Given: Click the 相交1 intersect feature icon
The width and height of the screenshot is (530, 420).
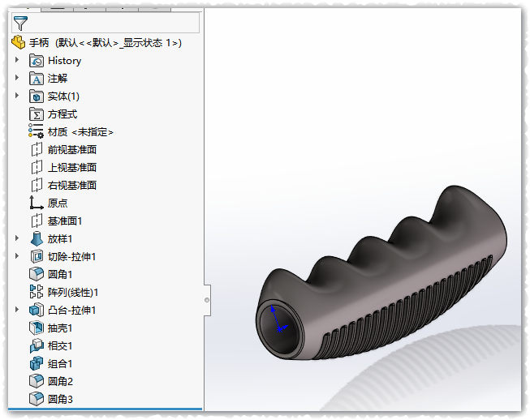Looking at the screenshot, I should point(37,345).
